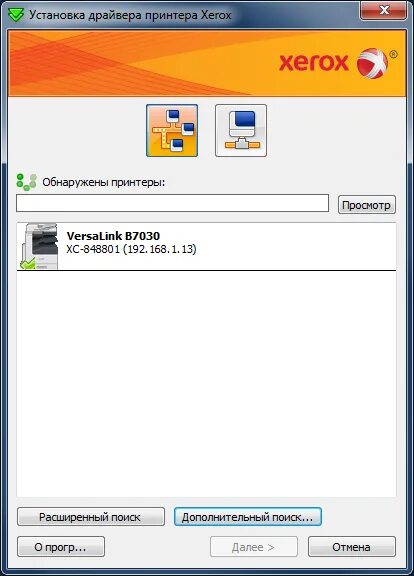
Task: Click the red Xerox sphere logo
Action: 372,63
